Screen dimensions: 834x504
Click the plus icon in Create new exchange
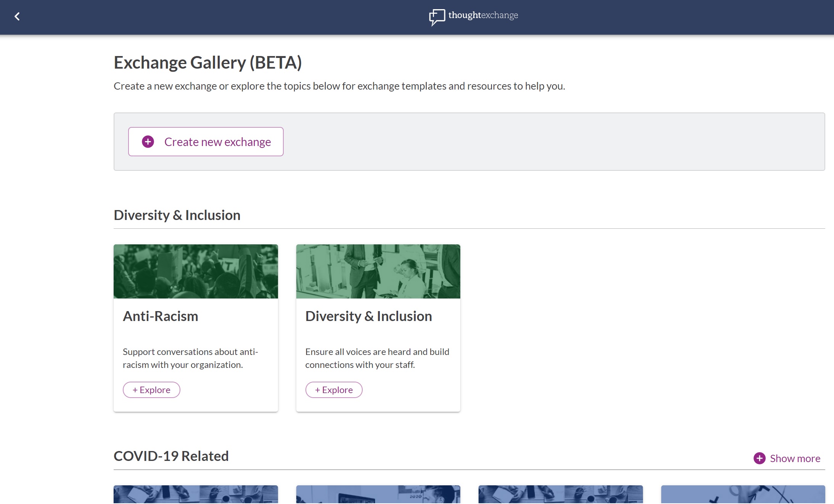[x=148, y=142]
